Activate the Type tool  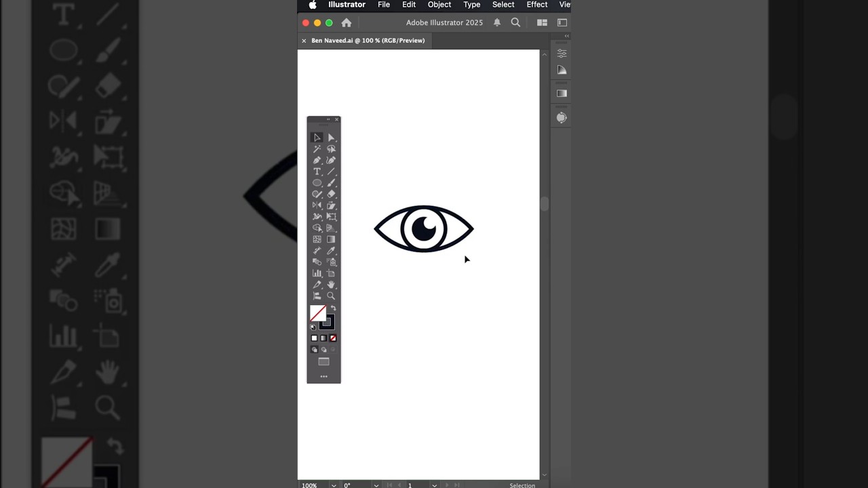click(x=317, y=171)
